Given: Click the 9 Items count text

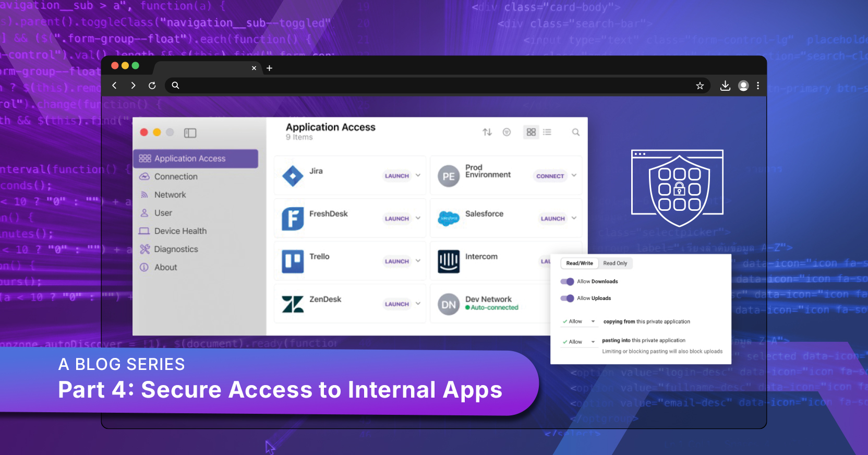Looking at the screenshot, I should [x=299, y=137].
